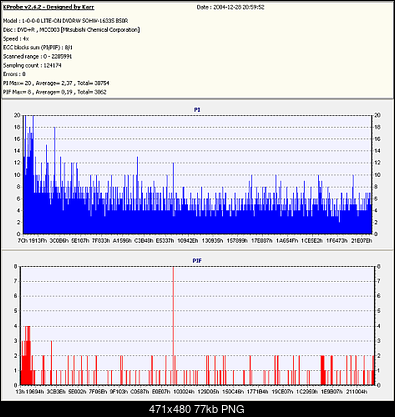The width and height of the screenshot is (395, 417).
Task: Click the 471x480 77kb PNG caption
Action: (x=197, y=409)
